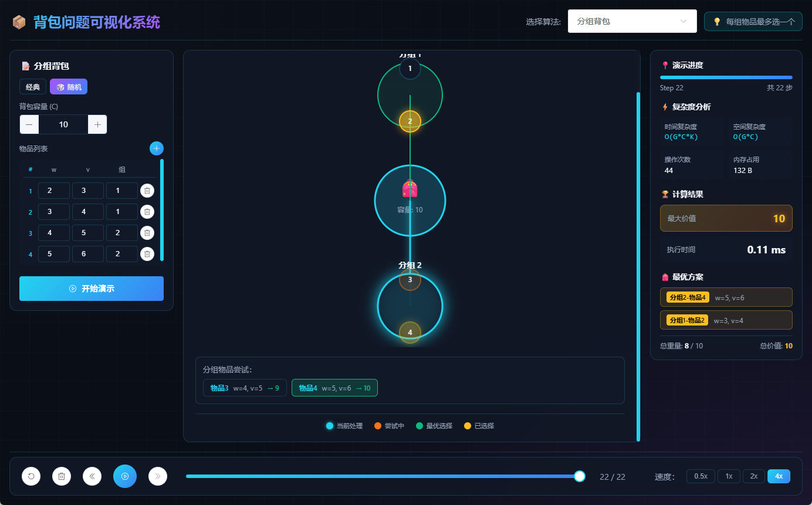Add a new item with the blue plus icon

(157, 148)
